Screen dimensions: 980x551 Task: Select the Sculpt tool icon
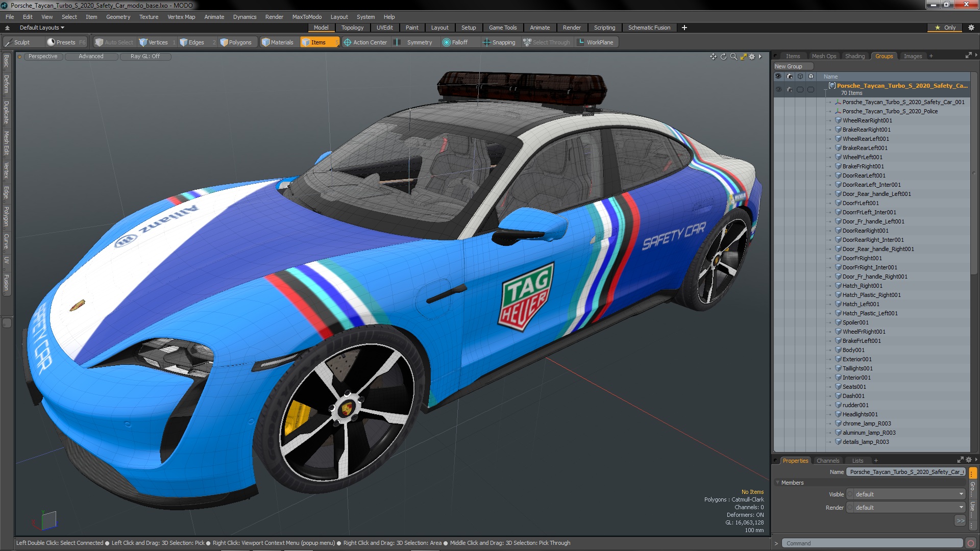tap(8, 42)
